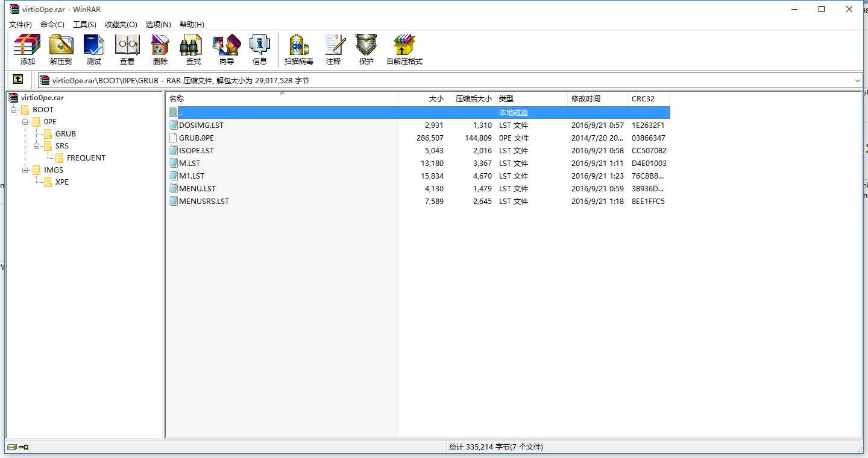Open the 向导 (Wizard) toolbar icon
Image resolution: width=868 pixels, height=458 pixels.
click(227, 45)
